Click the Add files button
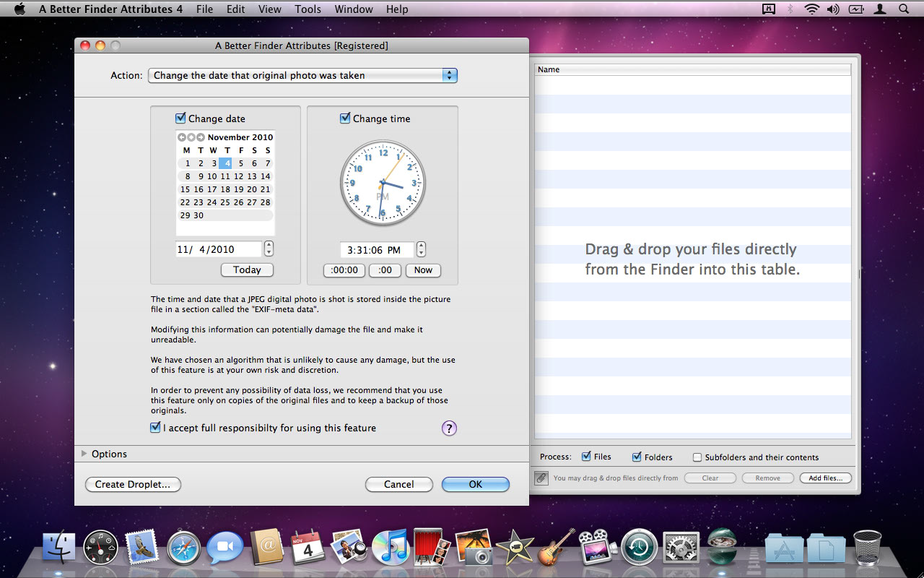The width and height of the screenshot is (924, 578). [x=825, y=478]
